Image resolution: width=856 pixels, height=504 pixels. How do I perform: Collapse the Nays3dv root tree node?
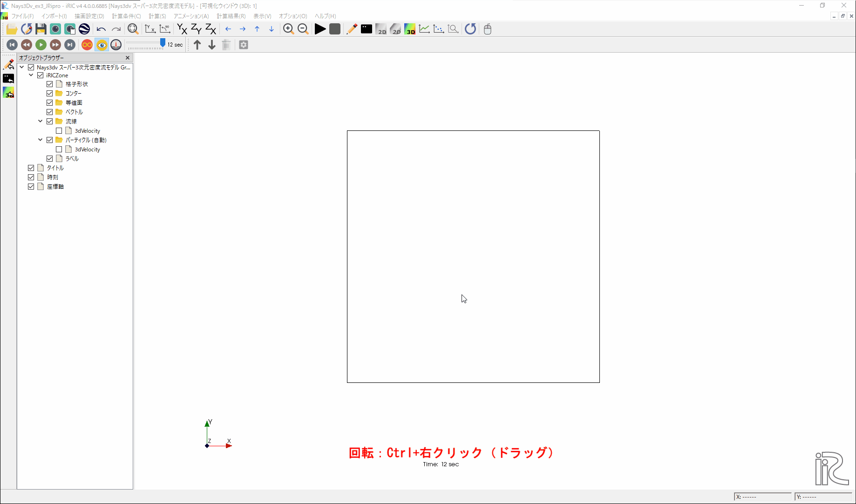(22, 67)
